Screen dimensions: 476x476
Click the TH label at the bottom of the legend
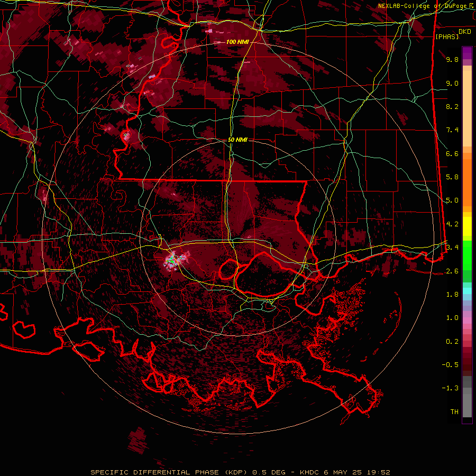coord(454,412)
